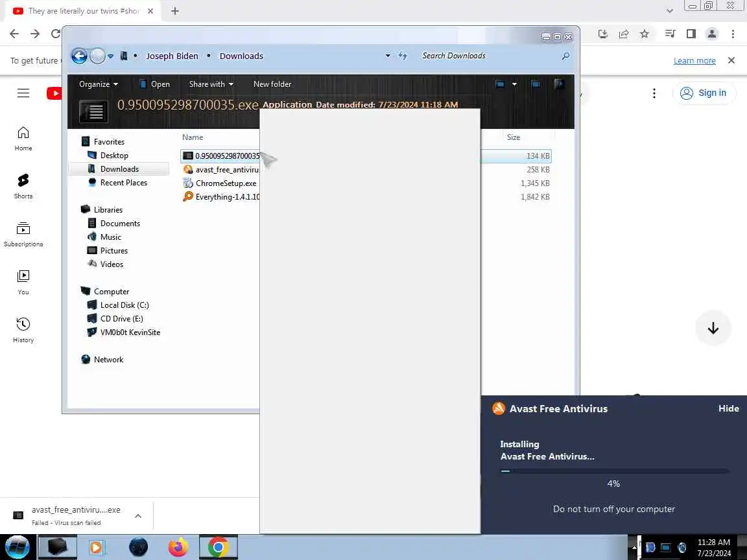
Task: Open Local Disk (C:)
Action: click(124, 305)
